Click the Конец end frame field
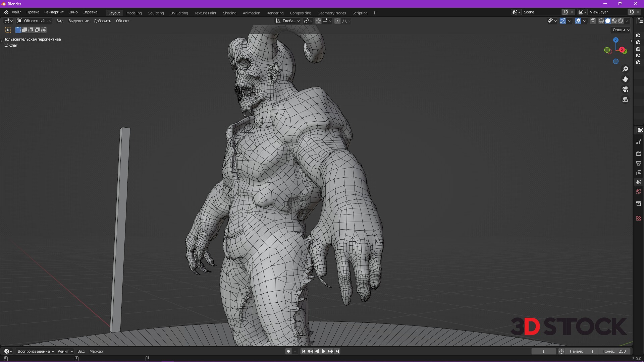 click(x=614, y=351)
